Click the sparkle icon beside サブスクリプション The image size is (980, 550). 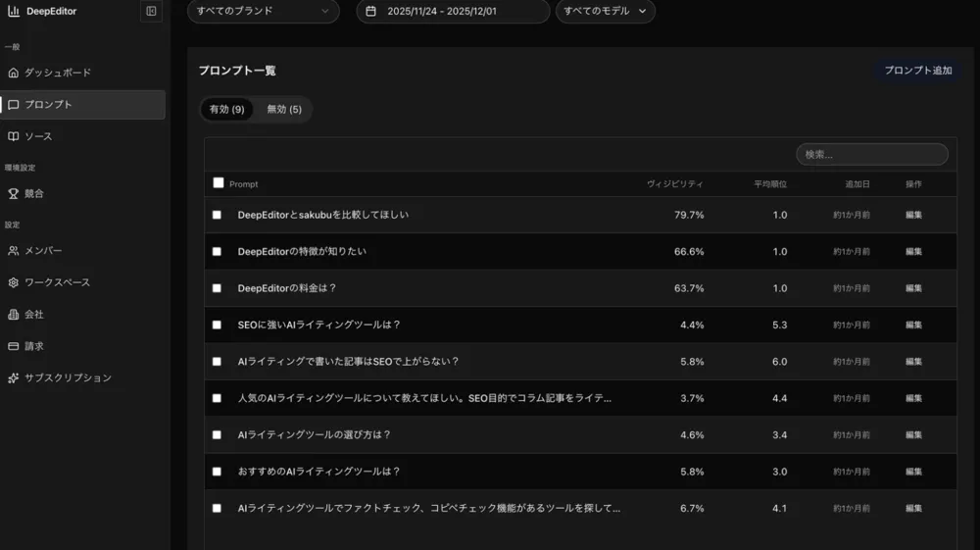(13, 378)
